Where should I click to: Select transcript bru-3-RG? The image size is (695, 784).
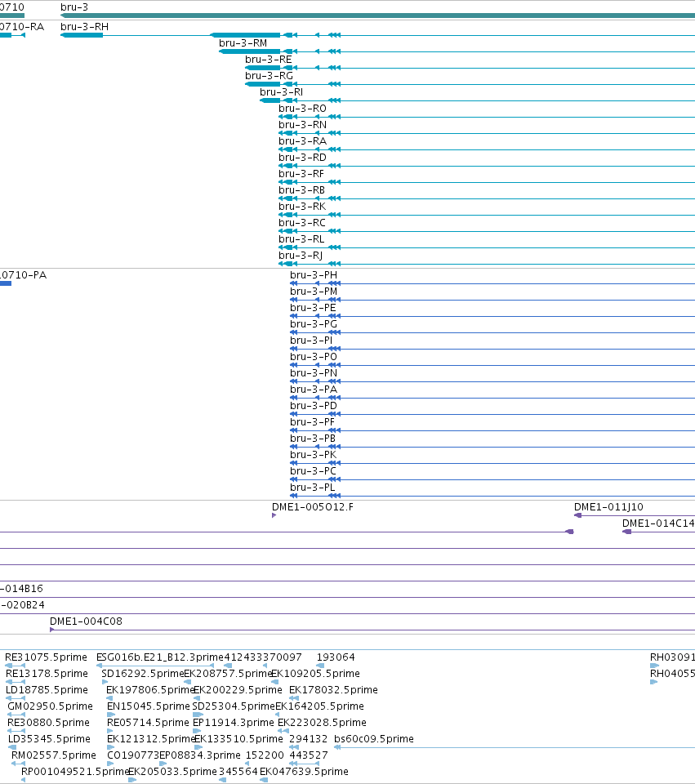point(269,75)
